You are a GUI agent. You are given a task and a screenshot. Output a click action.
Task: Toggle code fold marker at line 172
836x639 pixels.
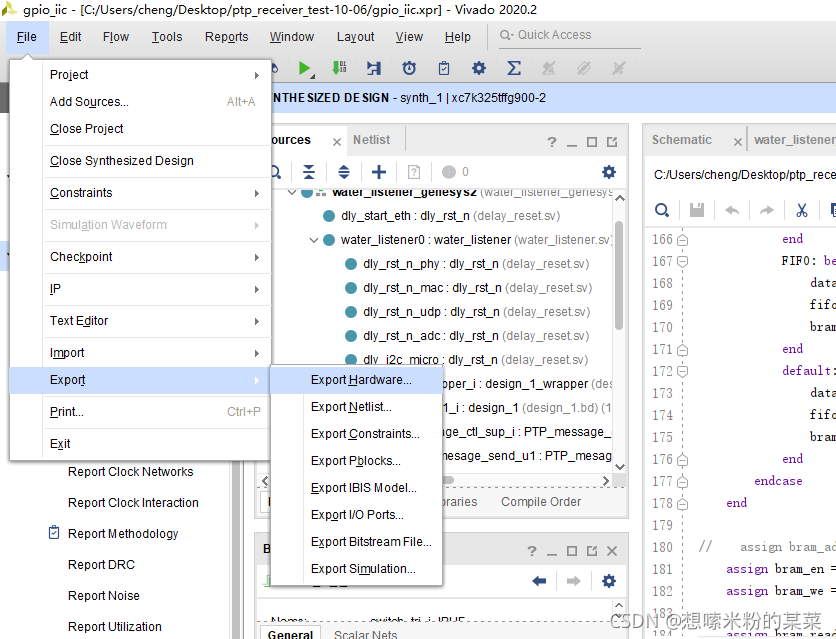[x=682, y=371]
